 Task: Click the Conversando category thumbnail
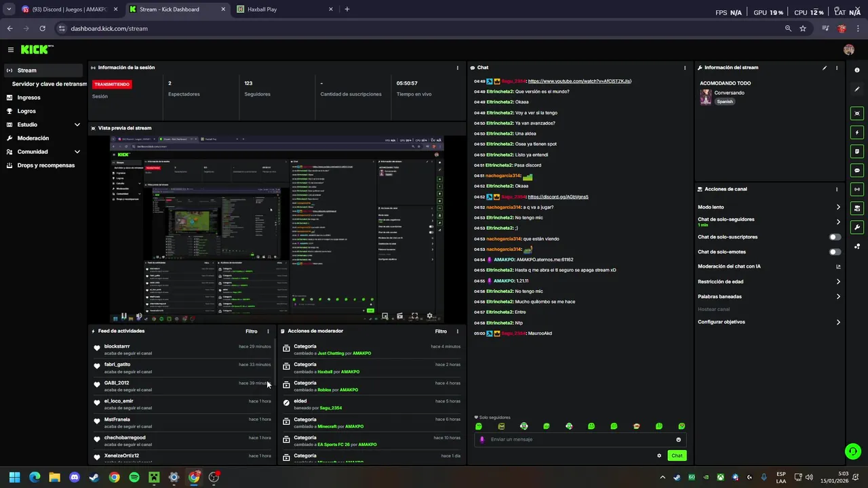pyautogui.click(x=706, y=97)
